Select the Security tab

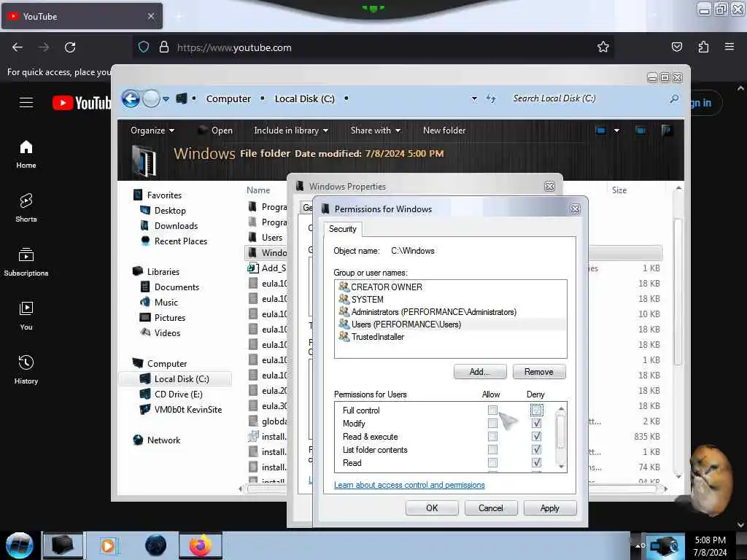click(343, 229)
